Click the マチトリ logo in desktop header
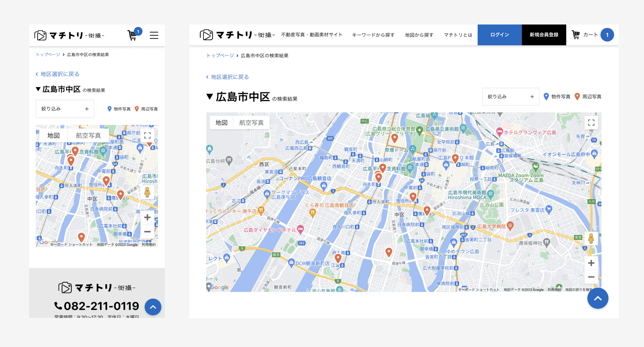This screenshot has height=347, width=644. tap(237, 35)
